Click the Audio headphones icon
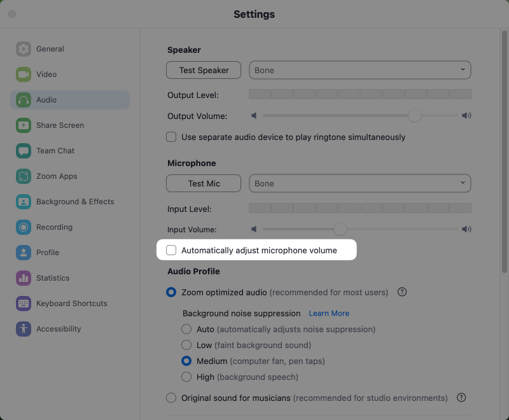The height and width of the screenshot is (420, 509). 24,100
